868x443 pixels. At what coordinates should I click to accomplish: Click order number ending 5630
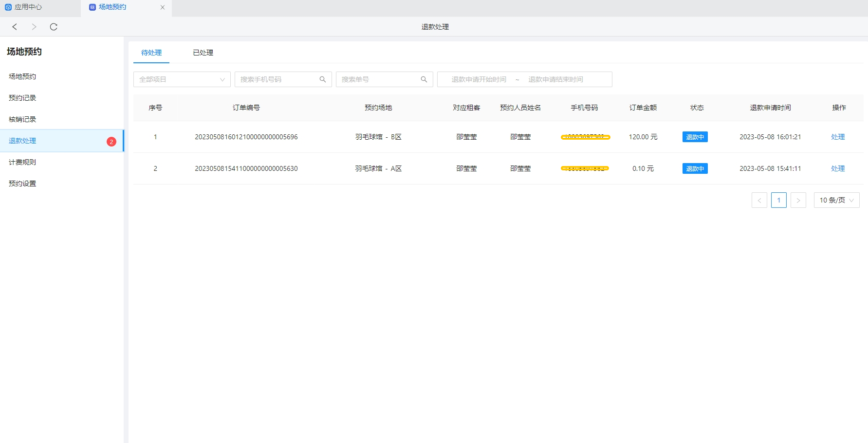coord(246,168)
